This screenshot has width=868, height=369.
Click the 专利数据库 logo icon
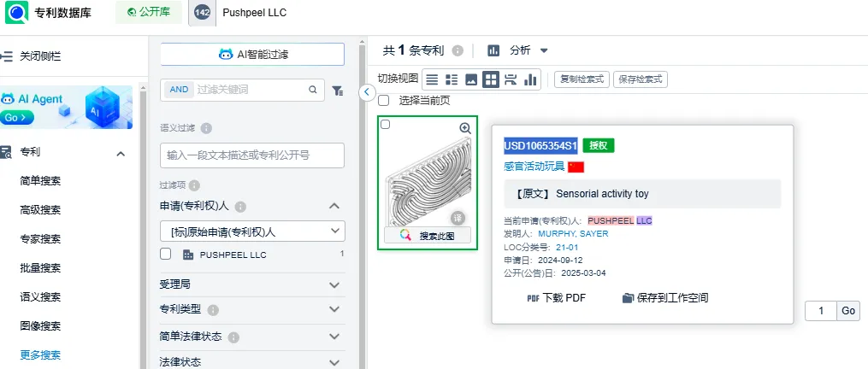[16, 12]
